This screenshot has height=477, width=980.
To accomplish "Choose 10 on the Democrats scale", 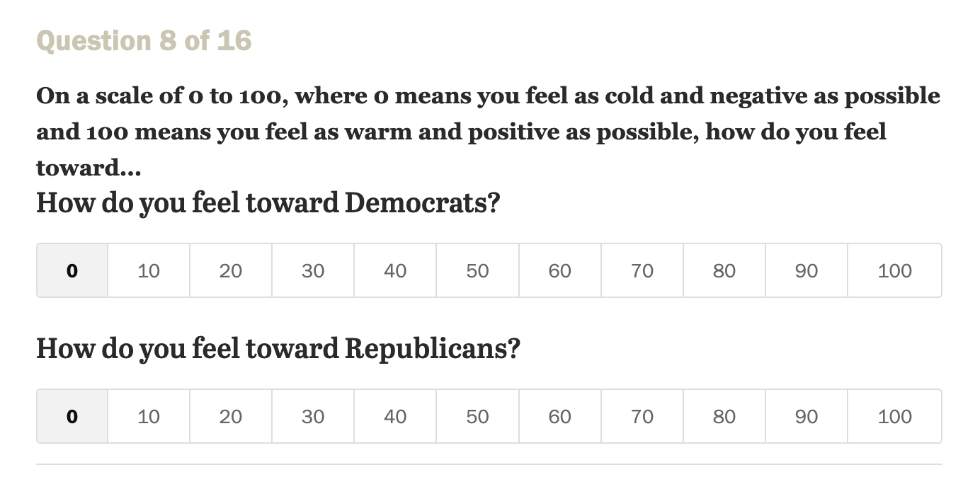I will 149,270.
